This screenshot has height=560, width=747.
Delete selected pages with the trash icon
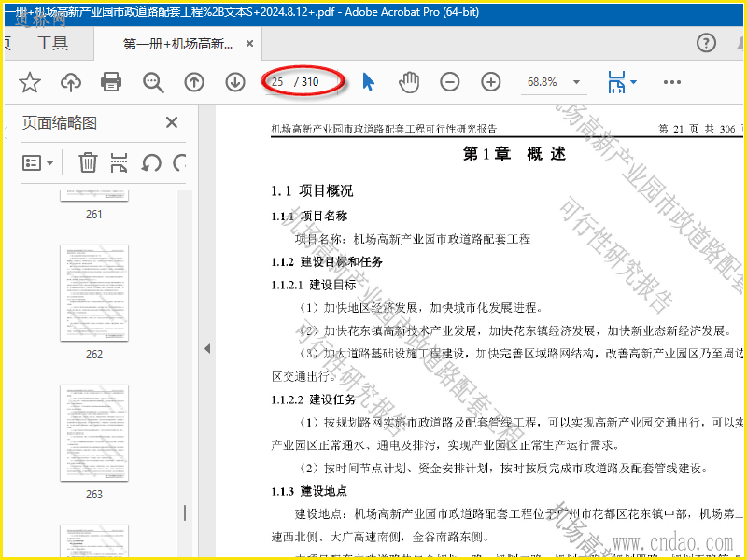(88, 162)
